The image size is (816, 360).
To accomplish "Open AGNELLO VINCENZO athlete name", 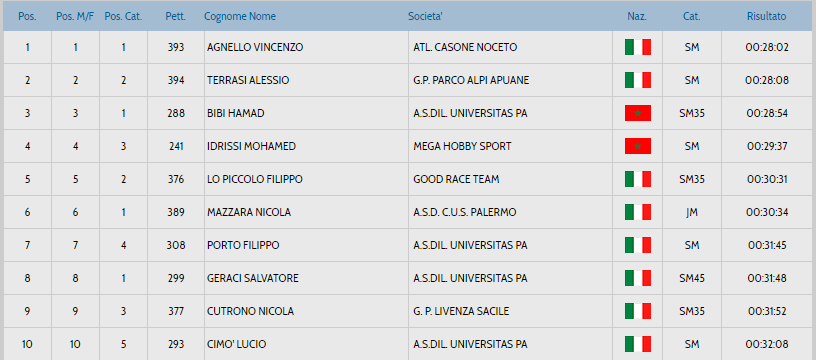I will pos(255,47).
